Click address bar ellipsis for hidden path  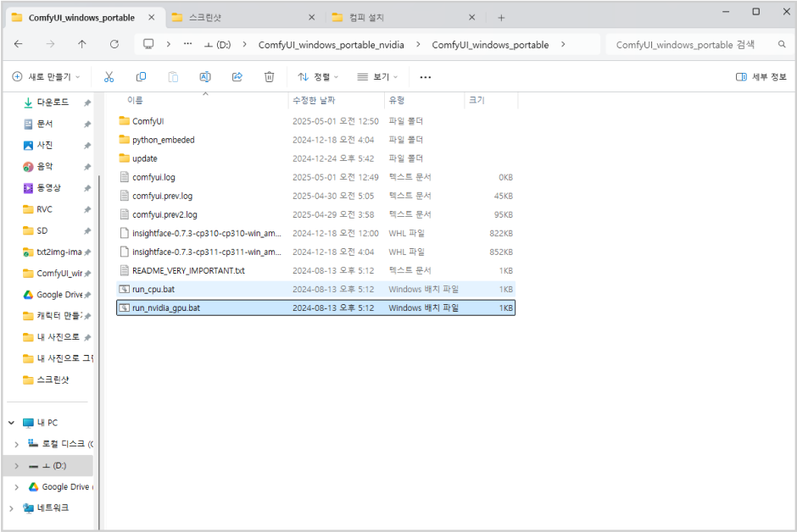[187, 44]
